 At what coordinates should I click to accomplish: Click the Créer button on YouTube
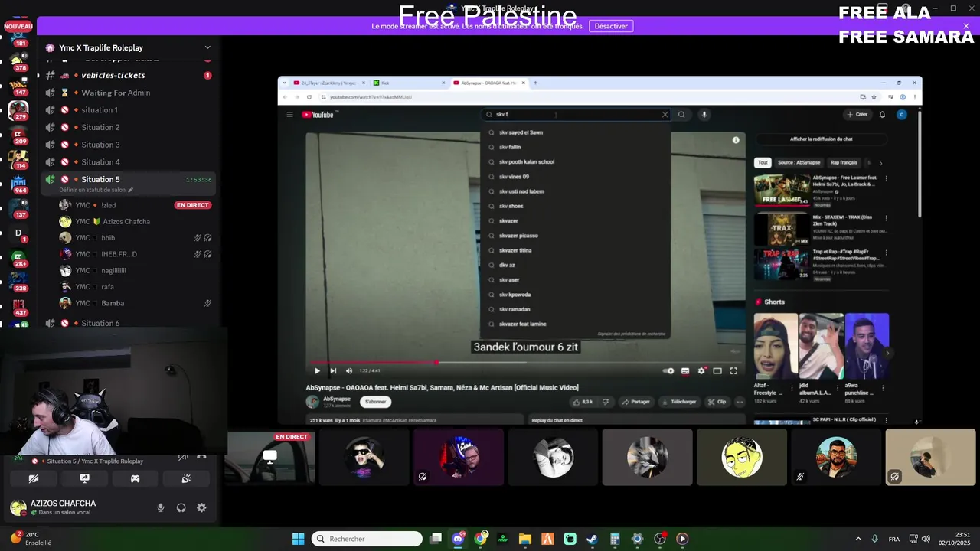[x=857, y=115]
